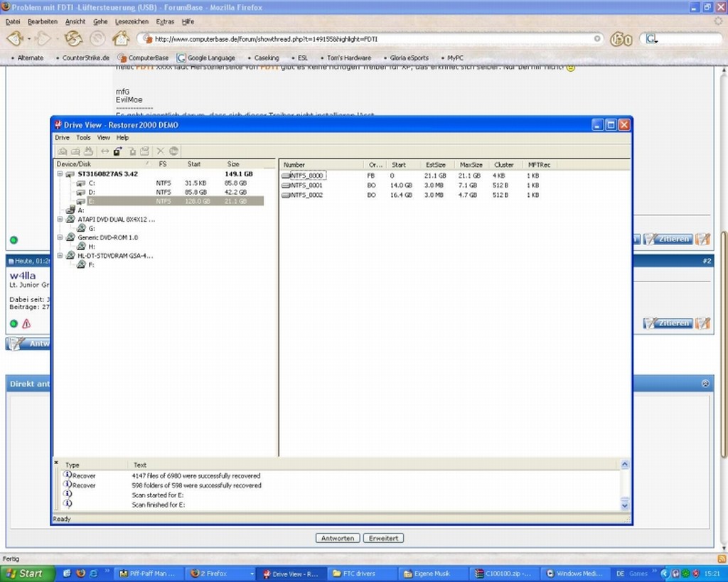
Task: Select the NTFS_0000 entry
Action: coord(304,176)
